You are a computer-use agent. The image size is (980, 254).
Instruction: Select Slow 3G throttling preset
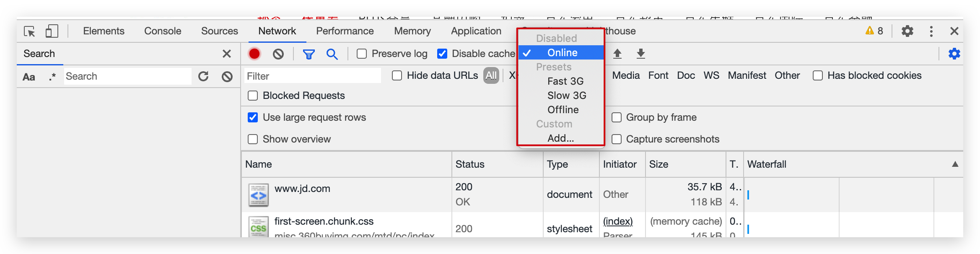pos(567,96)
